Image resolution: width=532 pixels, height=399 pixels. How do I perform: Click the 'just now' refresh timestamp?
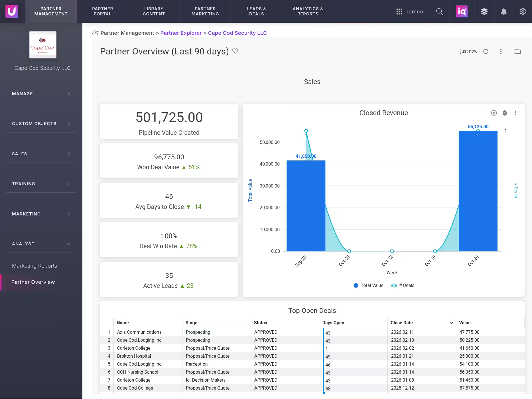pyautogui.click(x=469, y=51)
